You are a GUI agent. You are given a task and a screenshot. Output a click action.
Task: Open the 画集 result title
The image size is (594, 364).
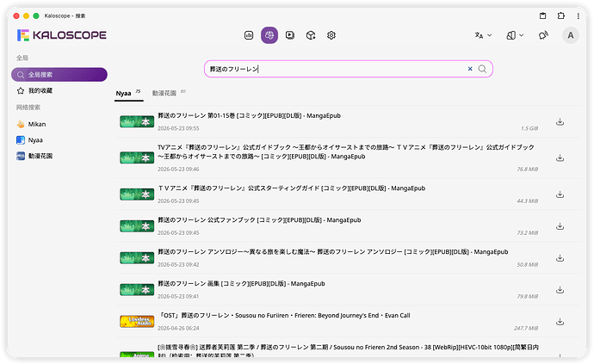tap(241, 284)
